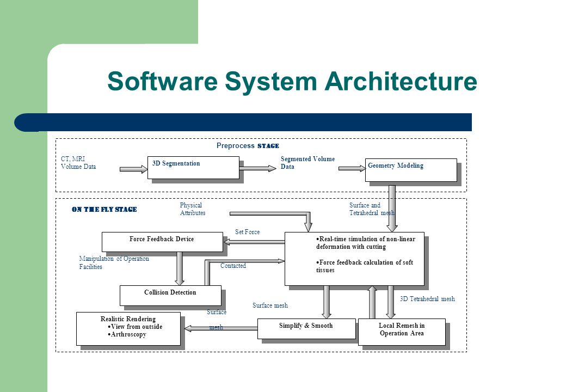The image size is (566, 392).
Task: Select the Surface mesh label above Simplify
Action: pyautogui.click(x=270, y=305)
